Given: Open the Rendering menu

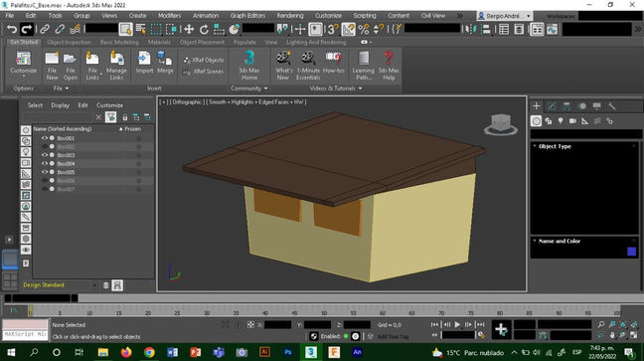Looking at the screenshot, I should click(290, 16).
